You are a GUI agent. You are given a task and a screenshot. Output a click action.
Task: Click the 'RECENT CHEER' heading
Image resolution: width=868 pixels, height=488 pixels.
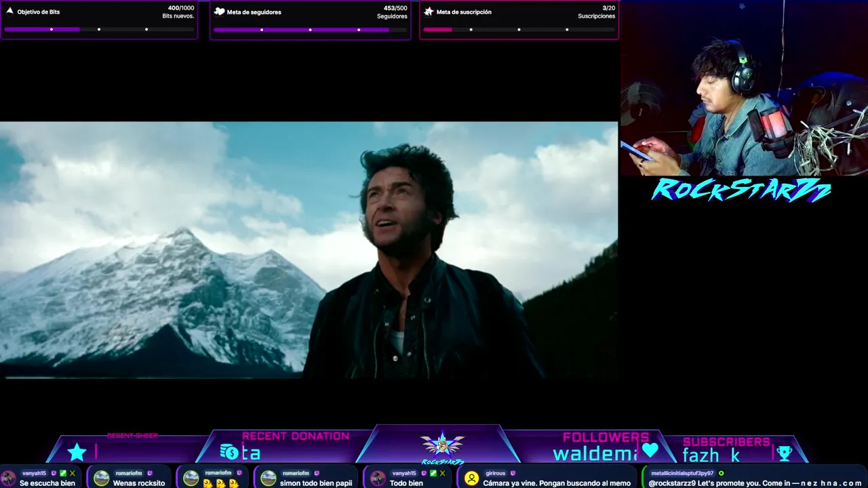pos(132,436)
